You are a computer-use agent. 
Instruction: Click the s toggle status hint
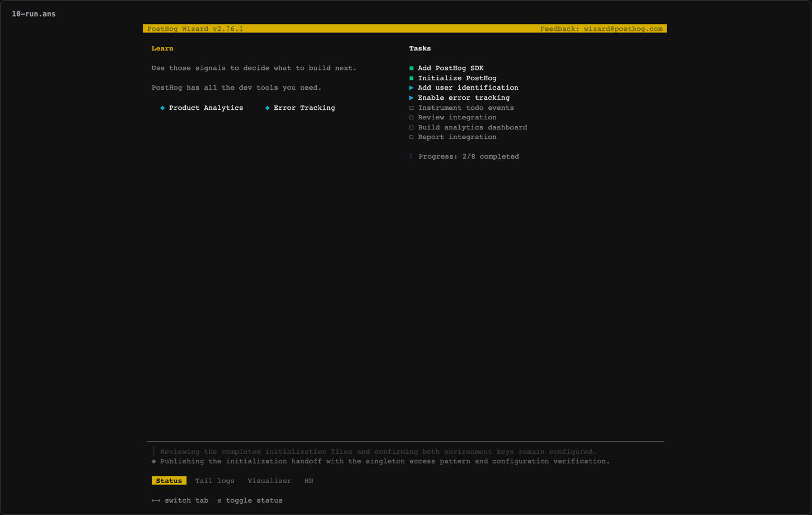[x=250, y=500]
